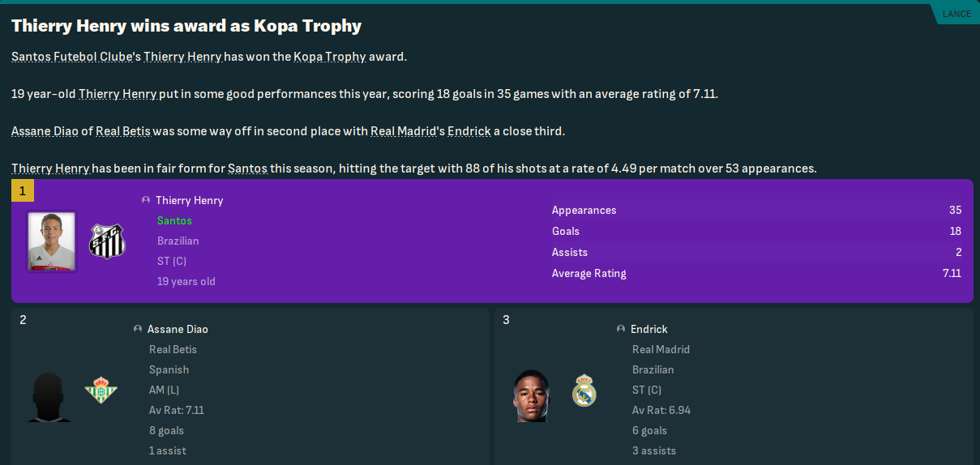This screenshot has width=980, height=465.
Task: Click the Santos club badge icon
Action: 107,241
